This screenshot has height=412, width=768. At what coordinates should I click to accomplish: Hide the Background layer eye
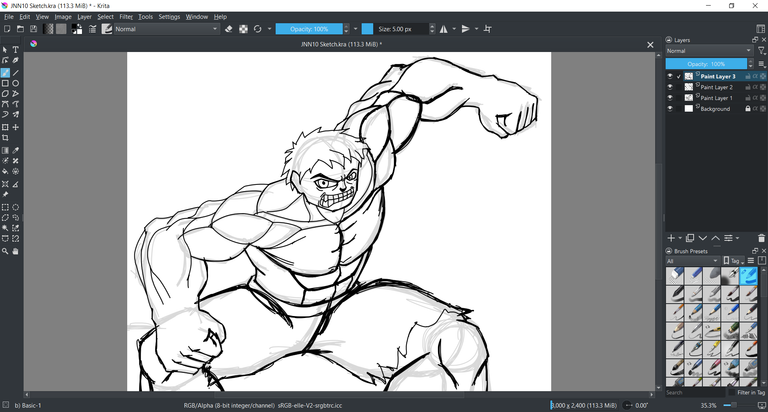[x=670, y=109]
